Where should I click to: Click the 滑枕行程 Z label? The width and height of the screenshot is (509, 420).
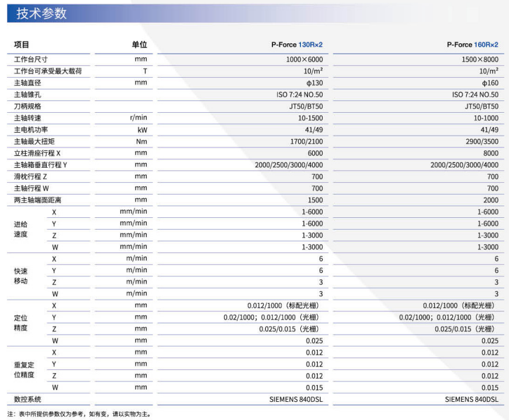click(30, 176)
